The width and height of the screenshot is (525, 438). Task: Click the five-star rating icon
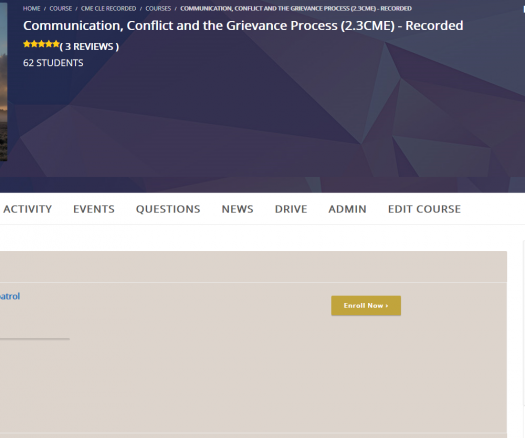41,44
